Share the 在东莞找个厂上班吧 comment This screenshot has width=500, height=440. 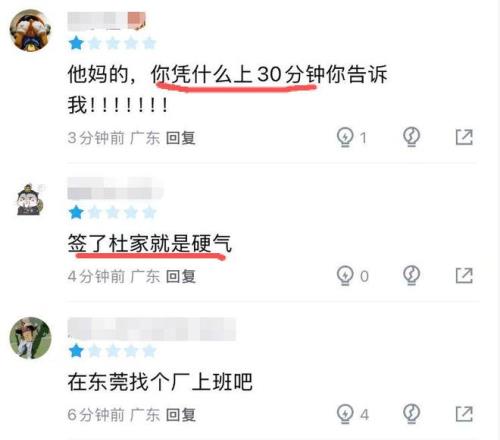(464, 414)
